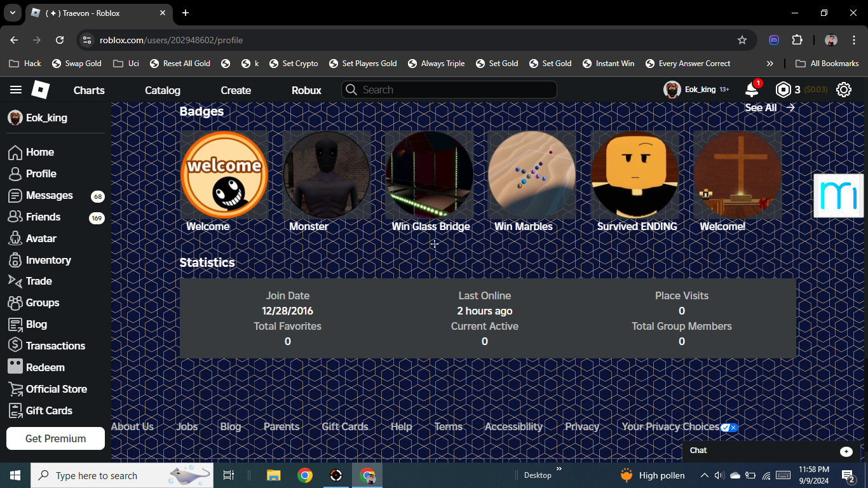Expand the hidden bookmarks chevron
The width and height of the screenshot is (868, 488).
click(770, 64)
